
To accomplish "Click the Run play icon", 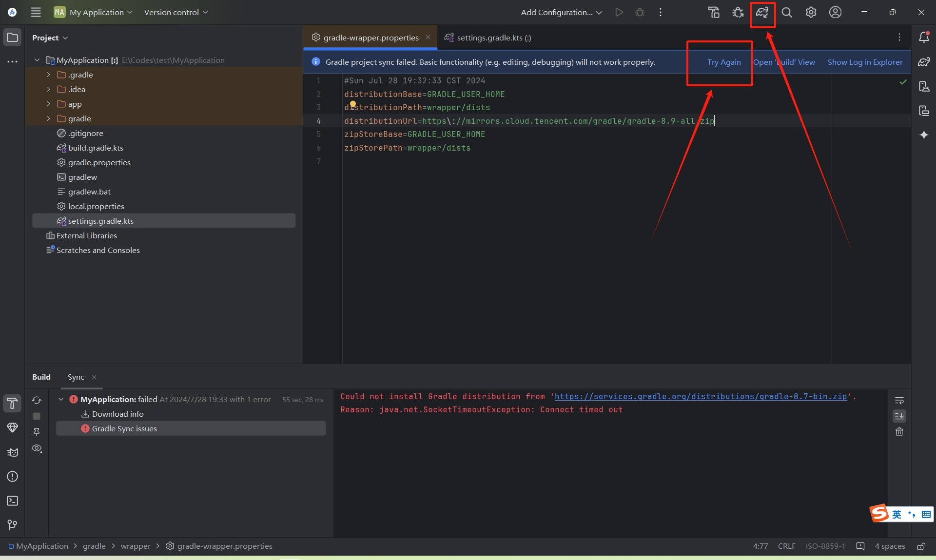I will 619,12.
